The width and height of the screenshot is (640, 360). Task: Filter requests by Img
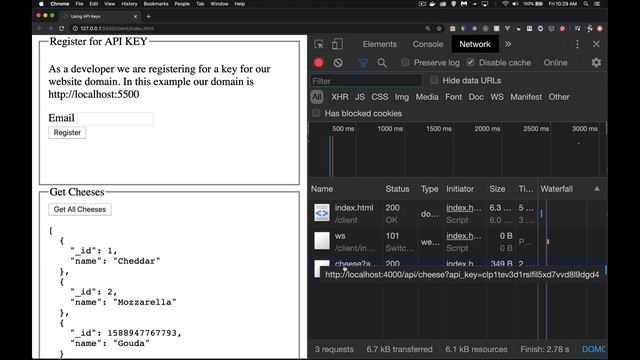point(402,97)
